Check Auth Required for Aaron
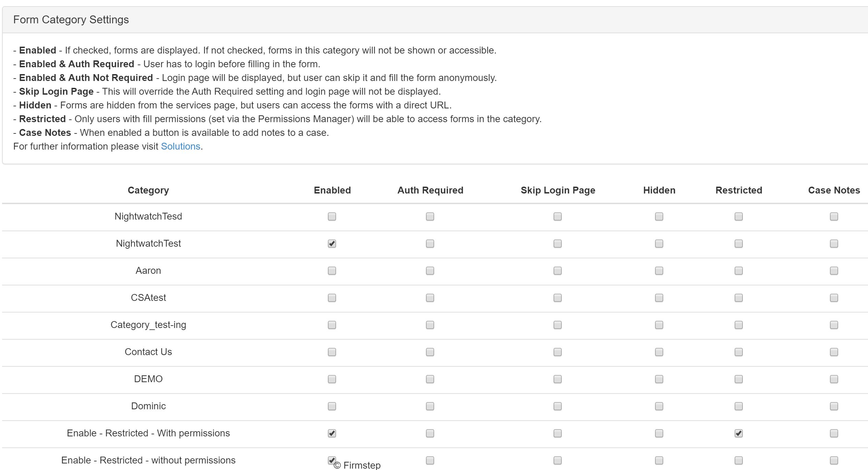The height and width of the screenshot is (470, 868). point(429,271)
